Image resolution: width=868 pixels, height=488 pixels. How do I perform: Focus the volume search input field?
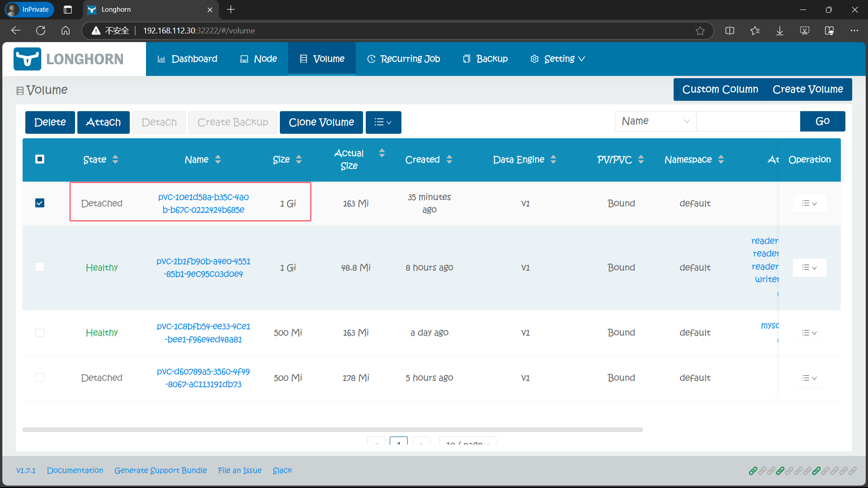pos(748,121)
